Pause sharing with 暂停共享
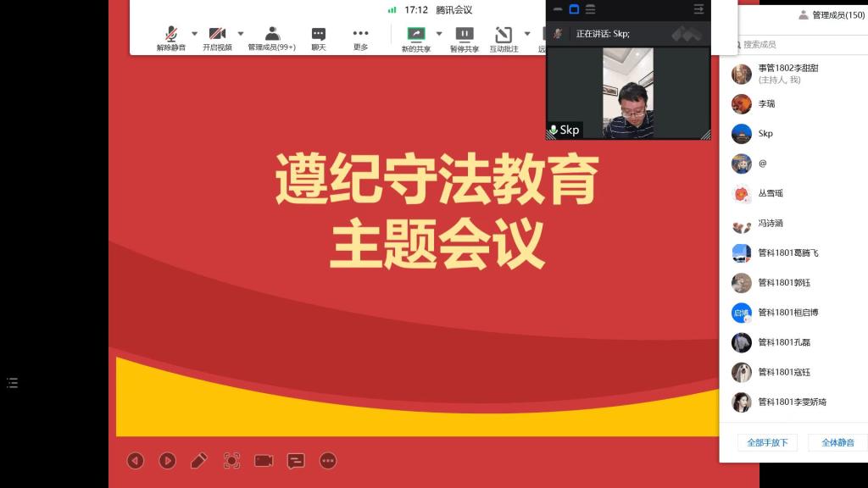 coord(464,38)
